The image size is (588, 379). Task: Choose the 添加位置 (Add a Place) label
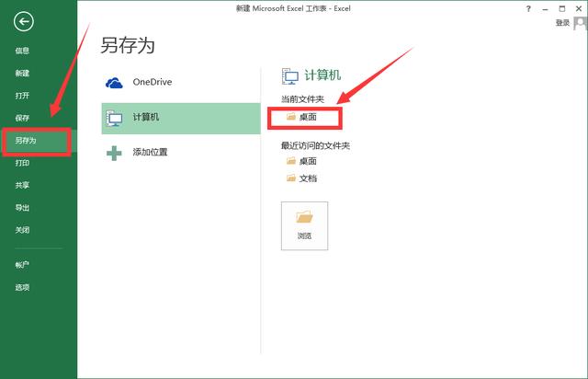coord(150,152)
